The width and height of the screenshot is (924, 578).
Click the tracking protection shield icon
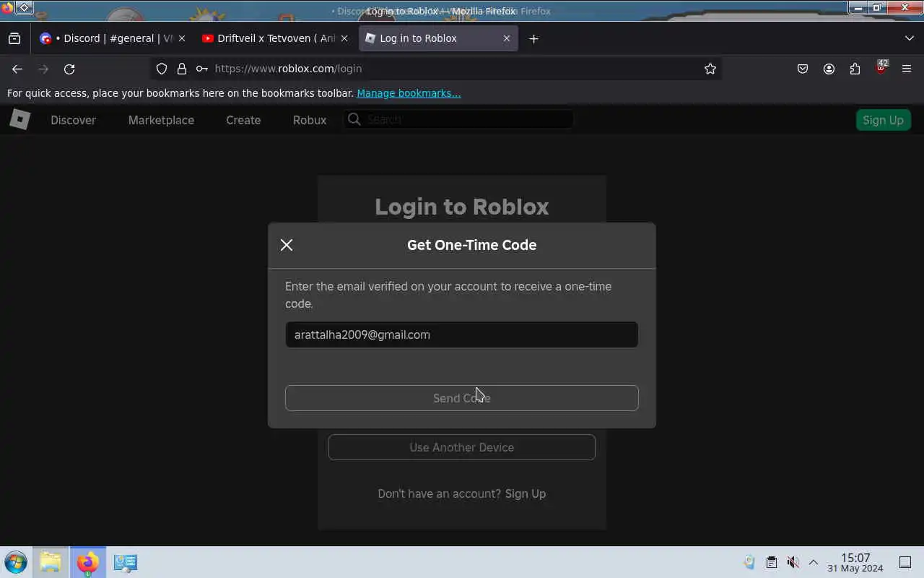(162, 69)
